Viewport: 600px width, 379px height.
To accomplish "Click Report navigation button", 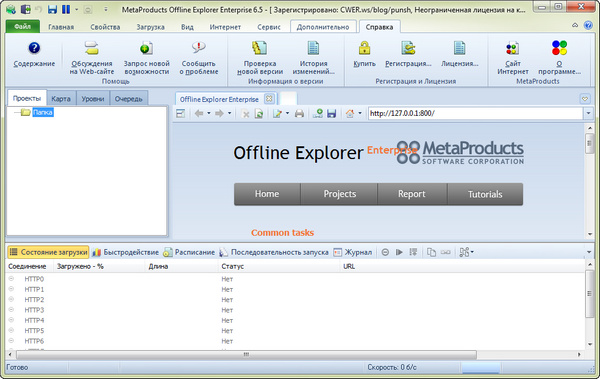I will (412, 194).
